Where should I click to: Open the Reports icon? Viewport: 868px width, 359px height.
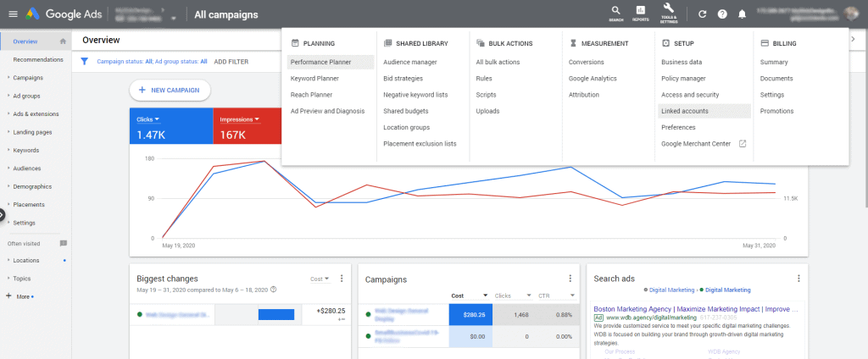click(641, 13)
